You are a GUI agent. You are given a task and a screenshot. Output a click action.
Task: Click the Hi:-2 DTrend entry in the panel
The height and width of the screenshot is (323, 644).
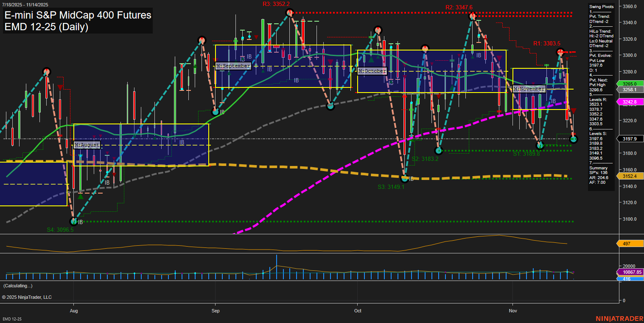click(x=601, y=36)
